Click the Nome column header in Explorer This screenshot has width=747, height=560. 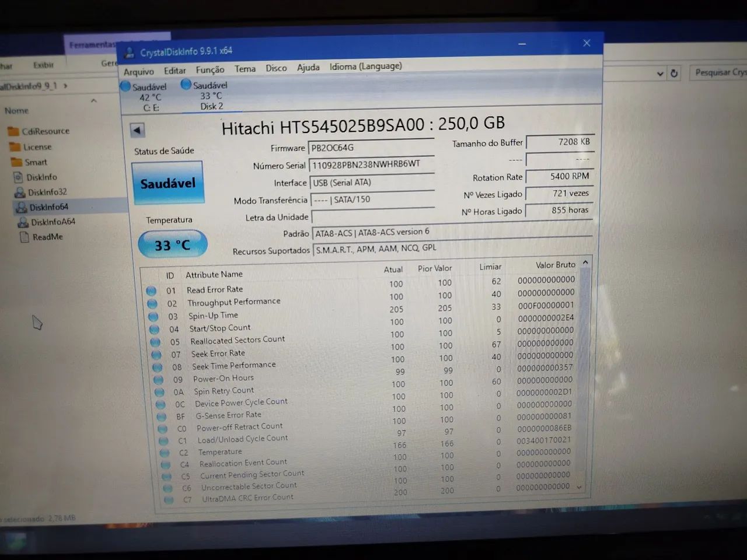point(16,110)
